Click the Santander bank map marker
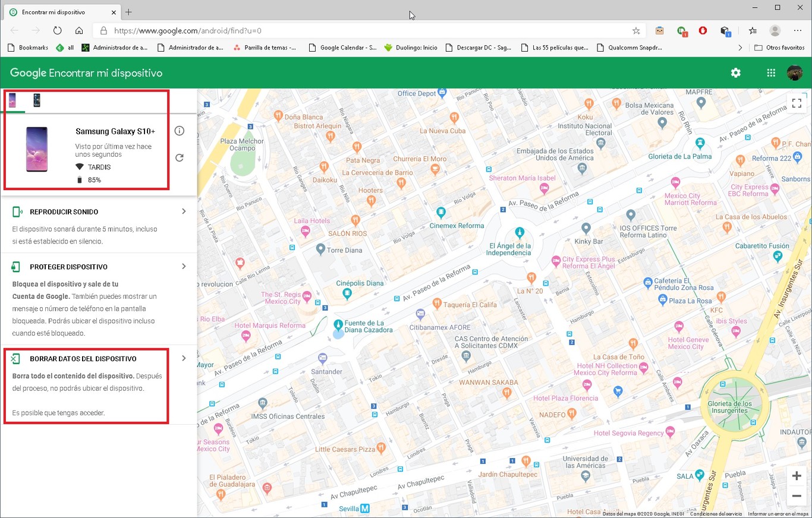 tap(322, 358)
